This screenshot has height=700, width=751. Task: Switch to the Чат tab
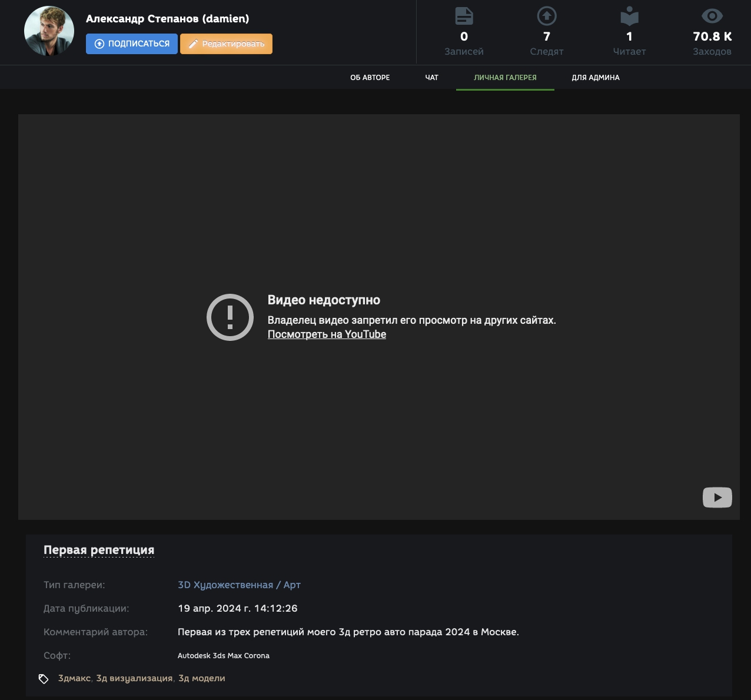tap(431, 78)
